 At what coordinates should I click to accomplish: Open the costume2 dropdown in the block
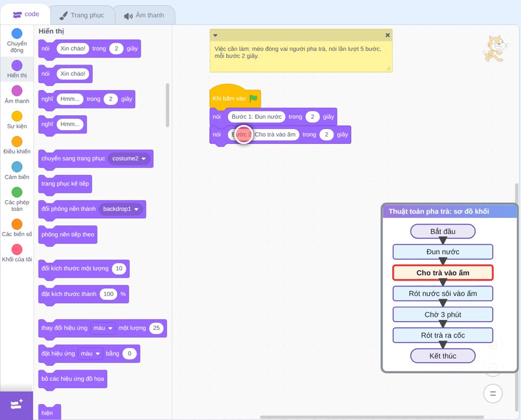click(x=129, y=159)
